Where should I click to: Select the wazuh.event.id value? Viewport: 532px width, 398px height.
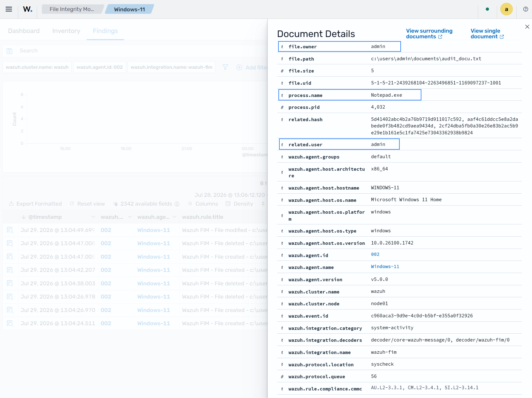422,316
